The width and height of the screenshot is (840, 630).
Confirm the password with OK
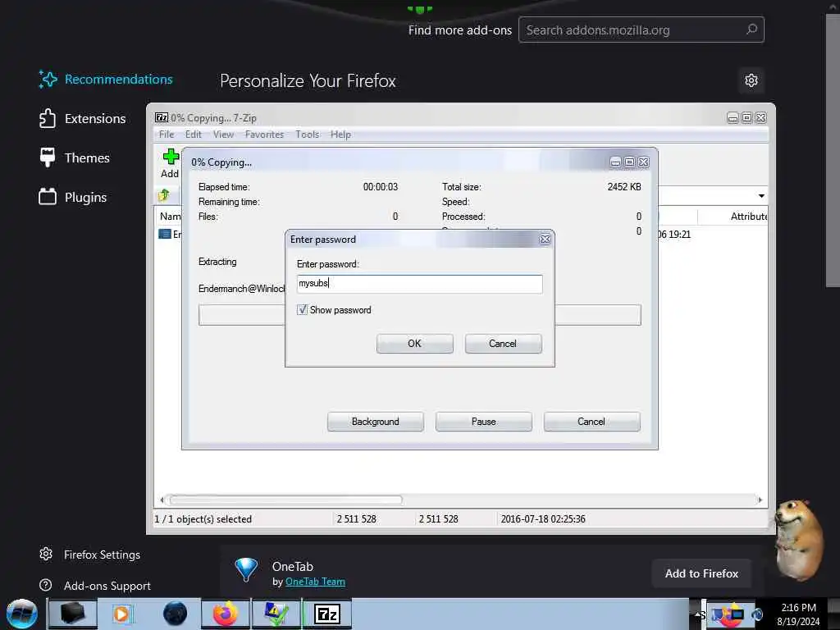click(414, 344)
